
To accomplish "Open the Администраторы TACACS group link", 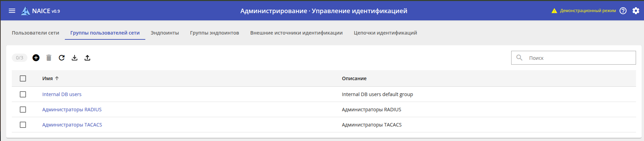I will point(72,125).
